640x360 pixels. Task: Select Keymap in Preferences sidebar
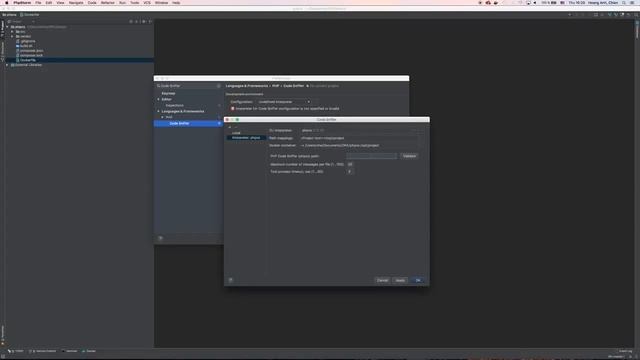click(x=168, y=93)
